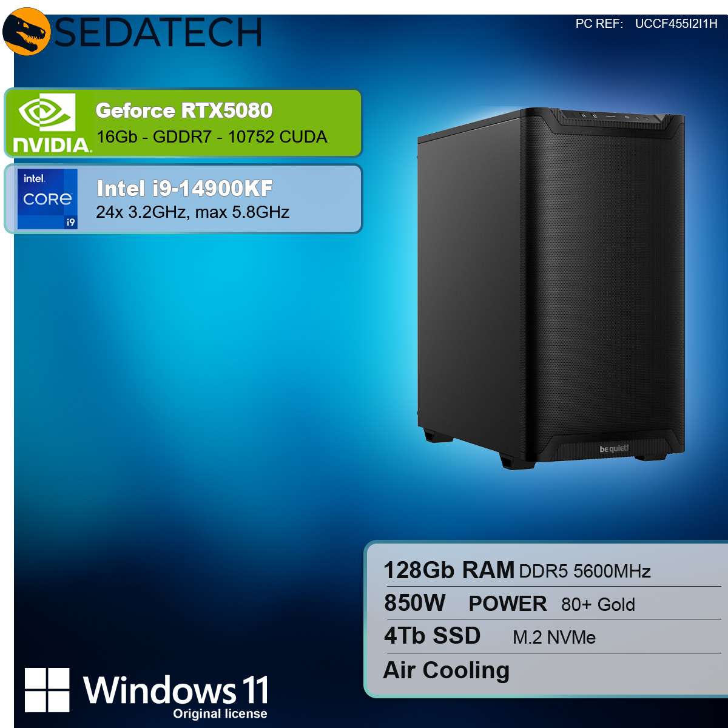Click the be quiet! logo on case
Image resolution: width=728 pixels, height=728 pixels.
[614, 449]
